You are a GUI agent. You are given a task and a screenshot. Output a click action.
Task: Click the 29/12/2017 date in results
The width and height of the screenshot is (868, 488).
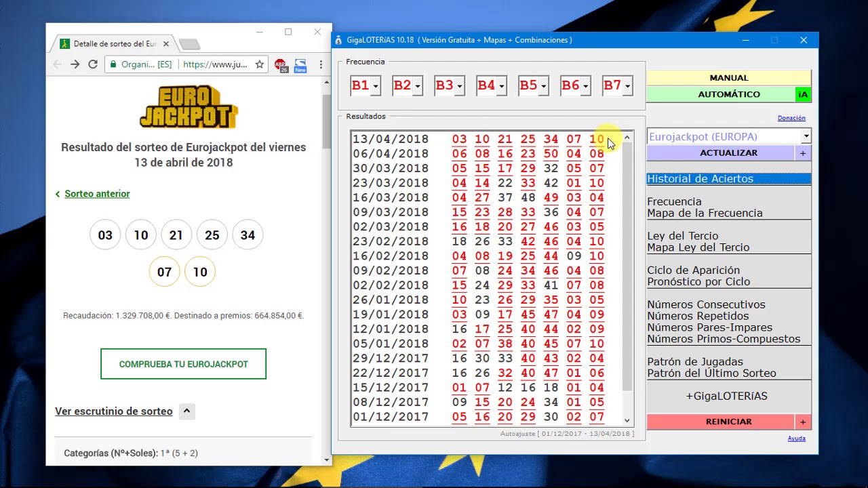[391, 359]
